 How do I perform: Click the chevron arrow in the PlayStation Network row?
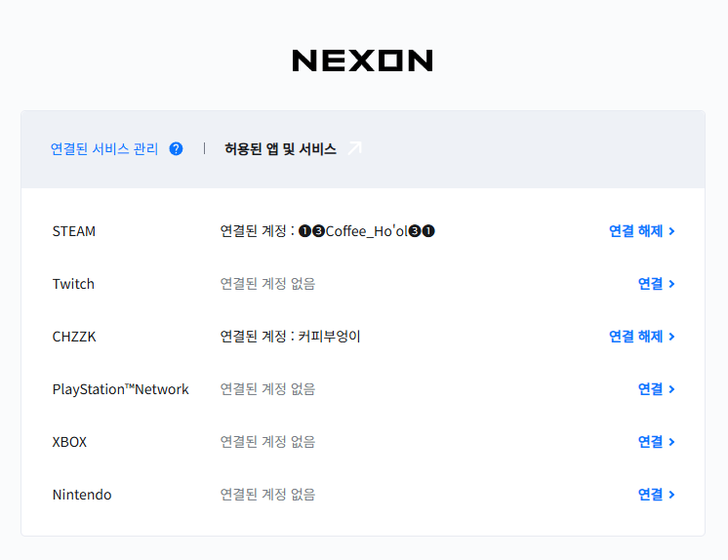[x=672, y=390]
